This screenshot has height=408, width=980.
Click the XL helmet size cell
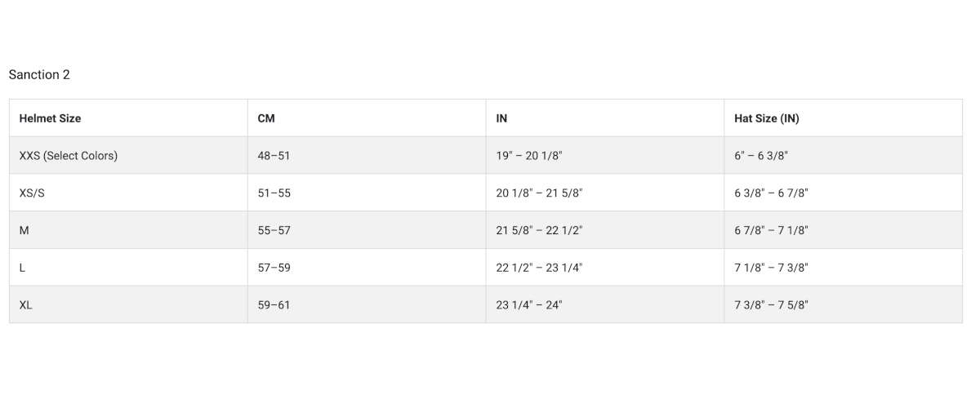pos(26,305)
